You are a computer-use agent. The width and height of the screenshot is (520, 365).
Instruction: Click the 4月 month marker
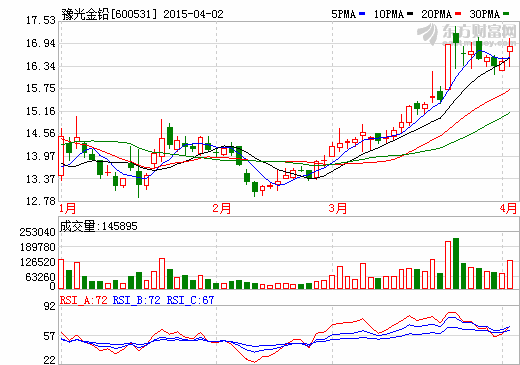[508, 209]
